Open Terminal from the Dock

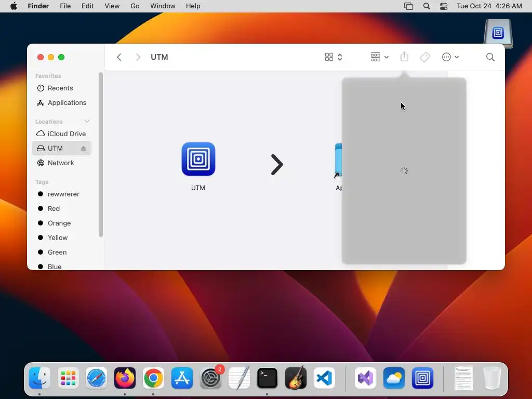tap(268, 378)
